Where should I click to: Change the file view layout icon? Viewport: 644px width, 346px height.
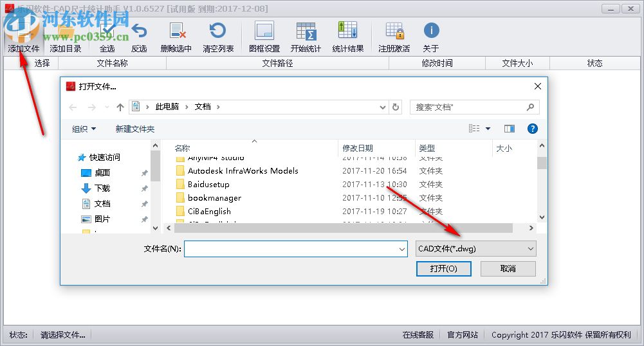click(474, 129)
